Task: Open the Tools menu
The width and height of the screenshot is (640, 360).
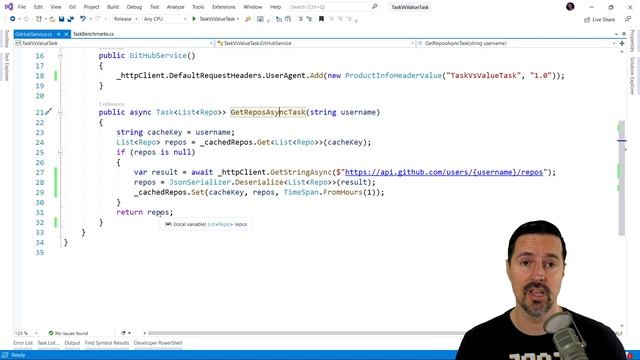Action: 198,7
